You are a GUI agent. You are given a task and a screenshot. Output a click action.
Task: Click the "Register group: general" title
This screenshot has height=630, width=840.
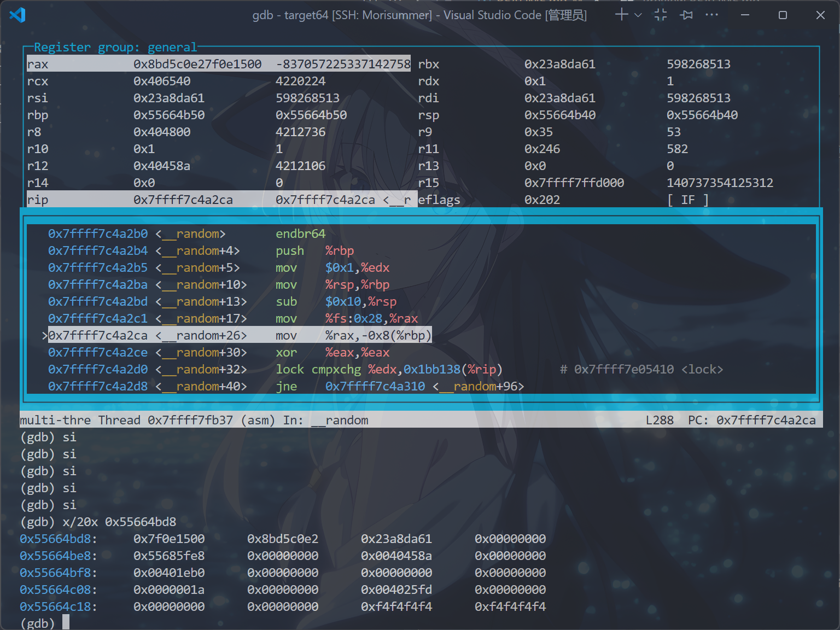[x=115, y=48]
